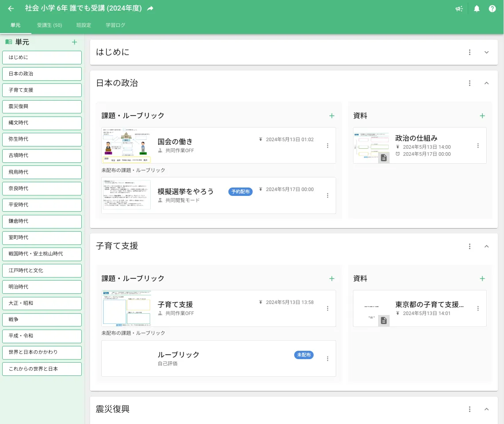Image resolution: width=504 pixels, height=424 pixels.
Task: Open more options for 政治の仕組み material
Action: [478, 146]
